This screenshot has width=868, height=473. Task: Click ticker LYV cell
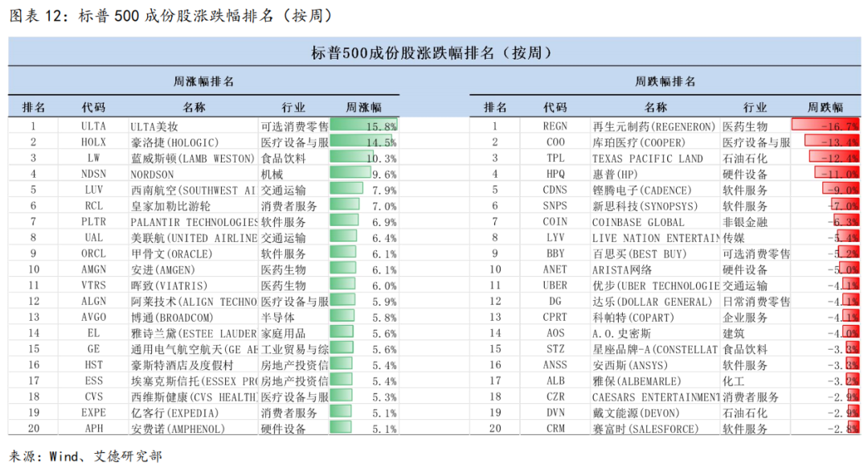(x=555, y=237)
